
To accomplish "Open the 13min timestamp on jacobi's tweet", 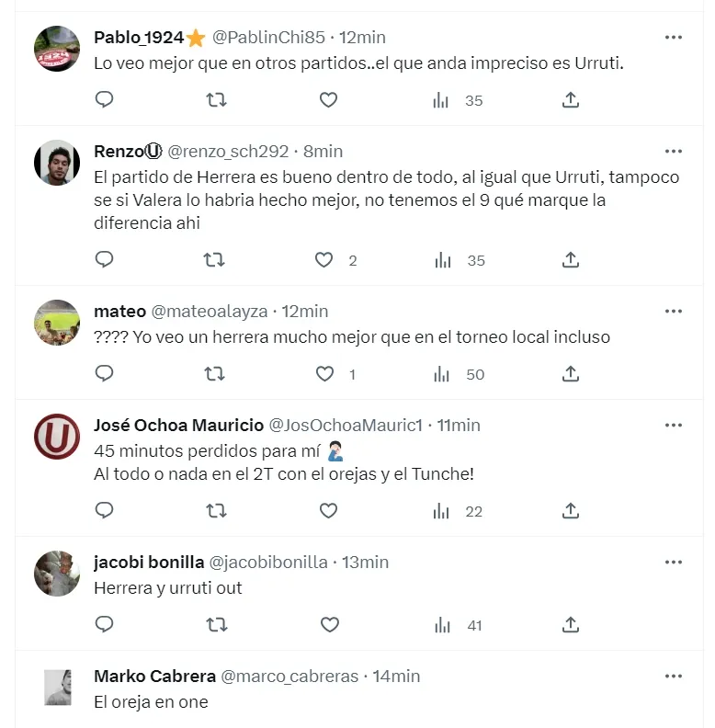I will (365, 562).
